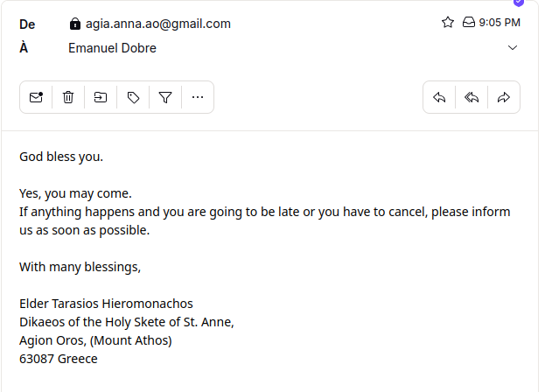
Task: Open the three-dots more actions menu
Action: point(198,97)
